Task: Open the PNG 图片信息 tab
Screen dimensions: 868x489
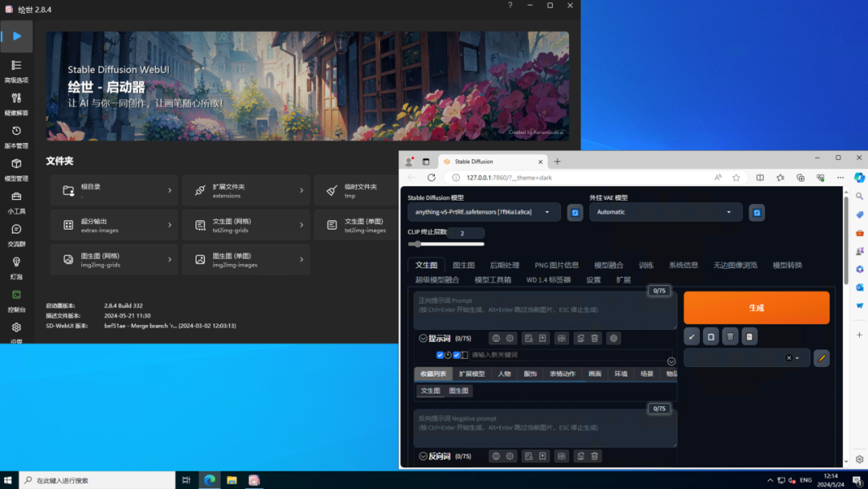Action: (x=556, y=265)
